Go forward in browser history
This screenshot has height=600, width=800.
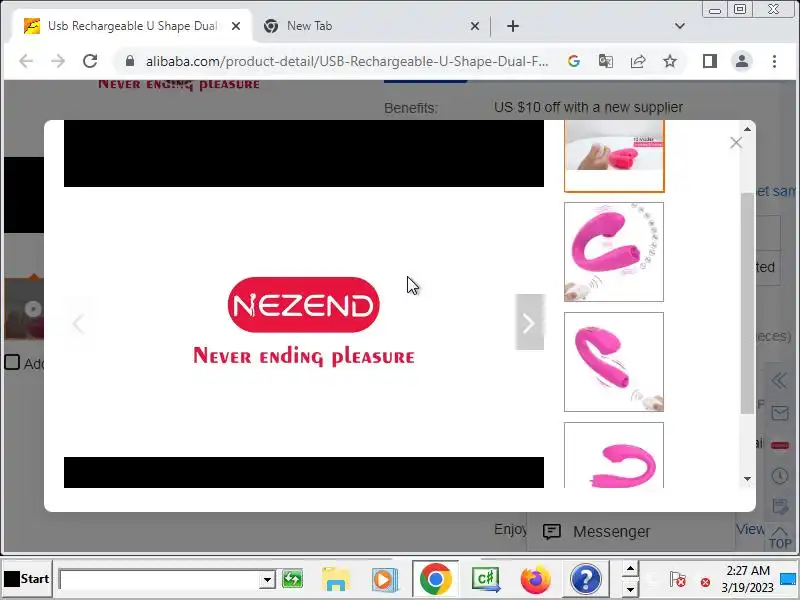point(58,61)
